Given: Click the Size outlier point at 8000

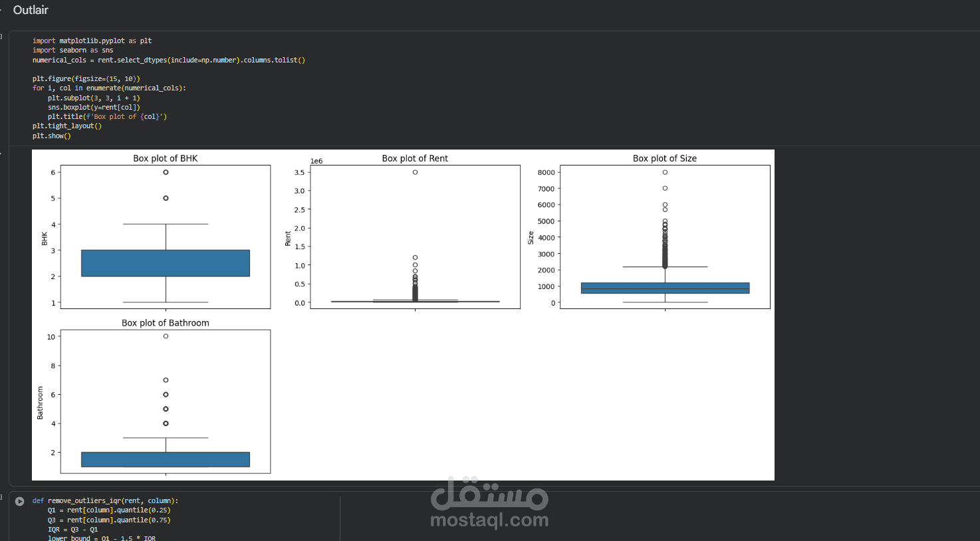Looking at the screenshot, I should pyautogui.click(x=665, y=172).
